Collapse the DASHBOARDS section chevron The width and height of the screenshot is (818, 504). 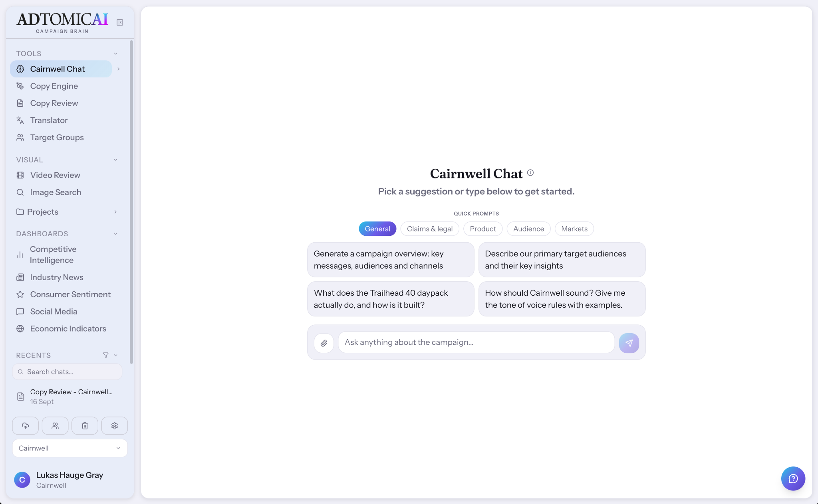[115, 234]
